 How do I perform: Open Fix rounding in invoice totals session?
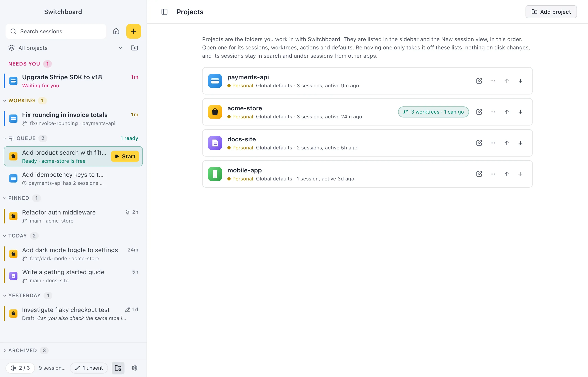click(x=73, y=119)
